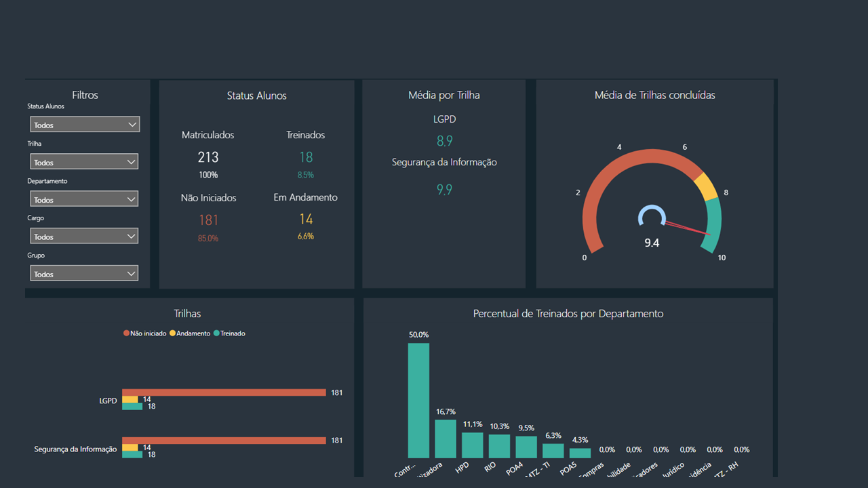Click the Status Alunos card title
Image resolution: width=868 pixels, height=488 pixels.
256,96
